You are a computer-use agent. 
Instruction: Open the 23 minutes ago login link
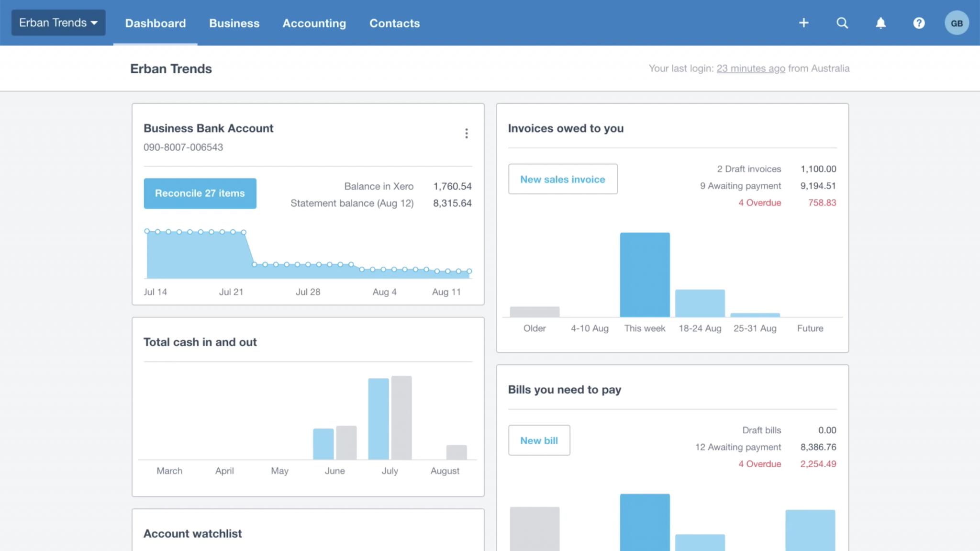click(750, 68)
